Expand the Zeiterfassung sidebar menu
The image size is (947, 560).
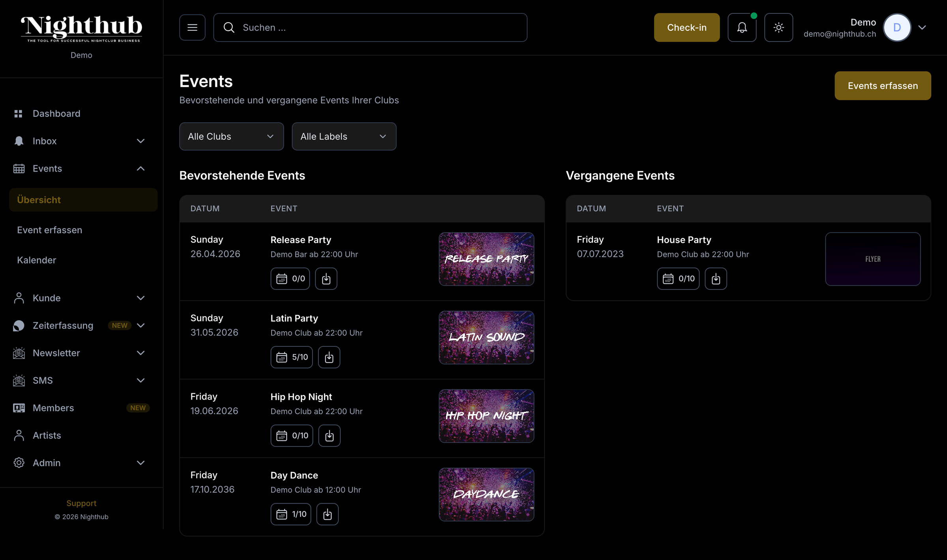pos(140,325)
